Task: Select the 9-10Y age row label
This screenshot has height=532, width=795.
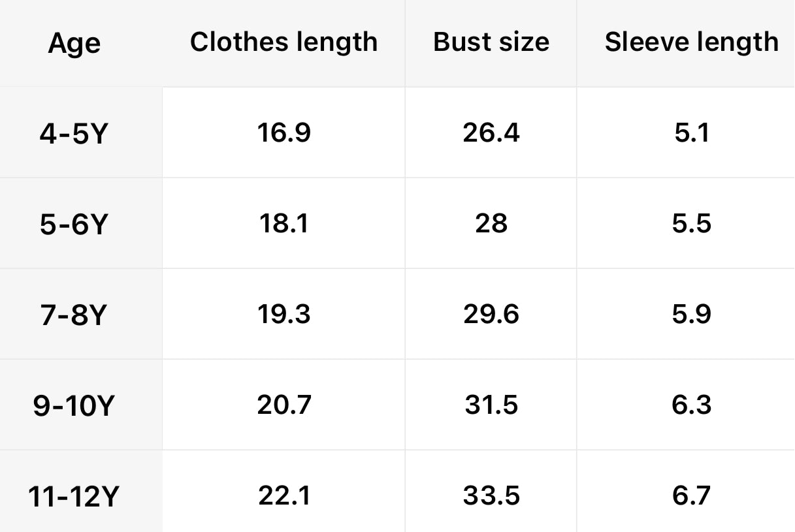Action: [x=73, y=406]
